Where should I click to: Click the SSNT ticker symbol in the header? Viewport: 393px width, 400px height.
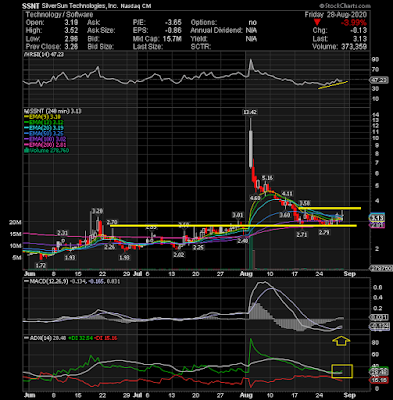click(31, 6)
